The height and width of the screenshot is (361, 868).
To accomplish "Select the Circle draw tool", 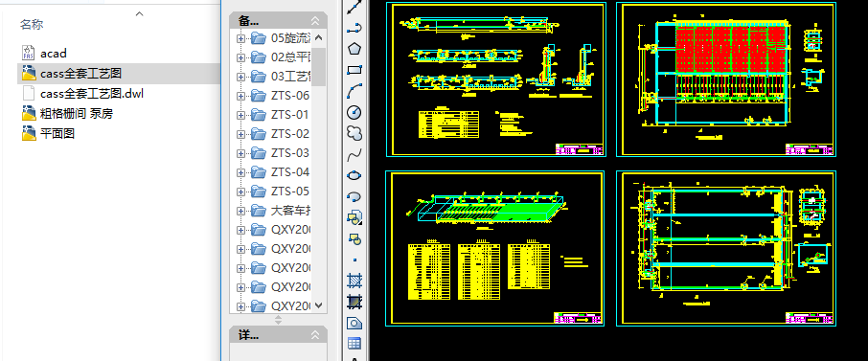I will pos(354,112).
